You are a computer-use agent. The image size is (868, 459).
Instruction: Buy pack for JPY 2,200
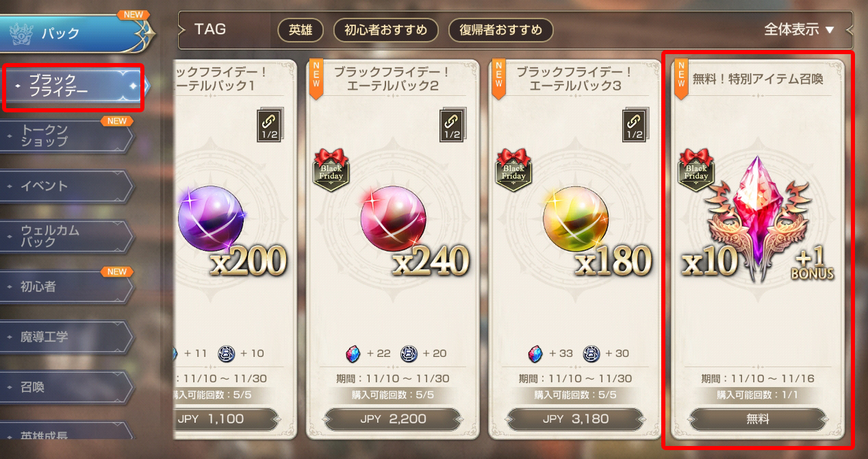coord(393,419)
